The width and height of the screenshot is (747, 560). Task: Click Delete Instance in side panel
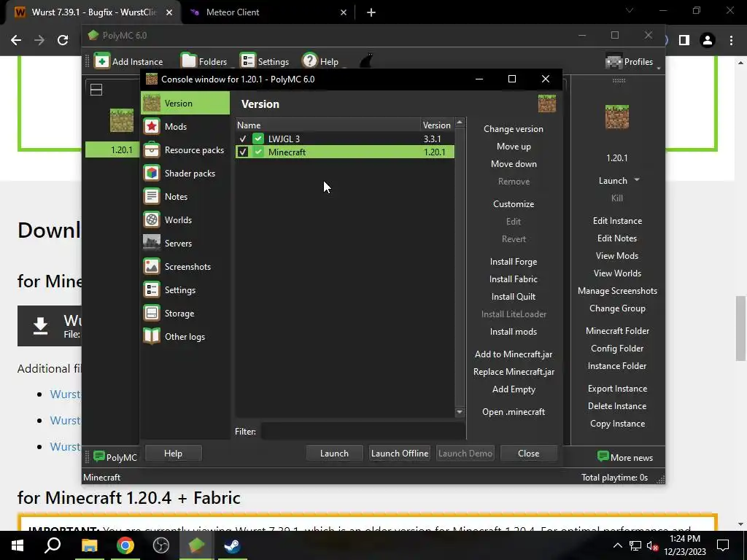coord(617,406)
